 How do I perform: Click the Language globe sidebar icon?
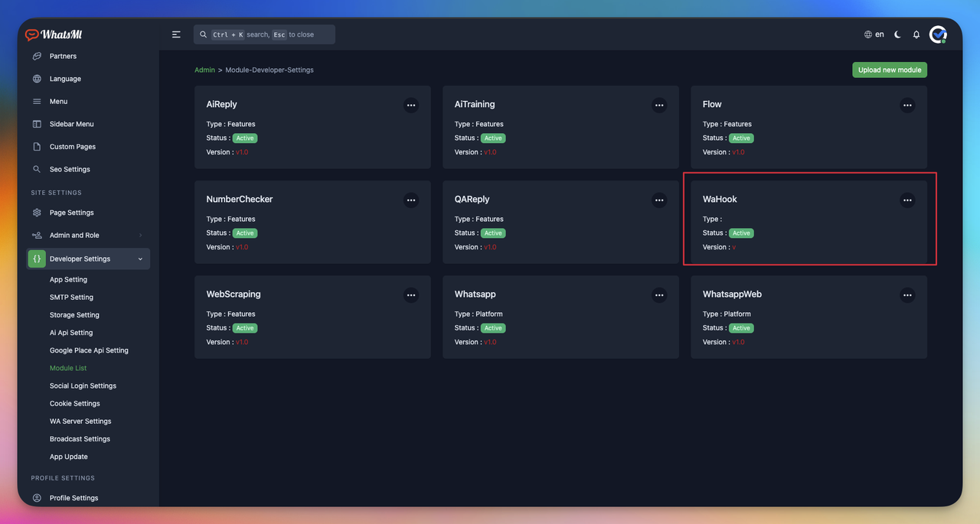tap(37, 79)
